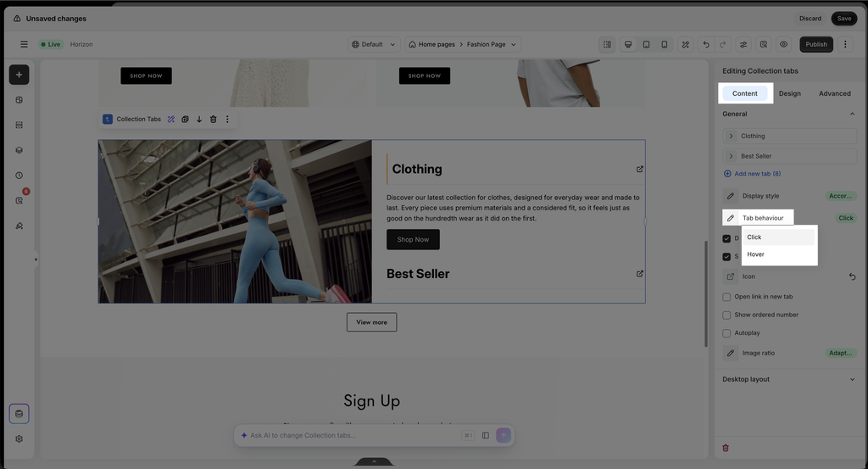868x469 pixels.
Task: Delete Collection Tabs via toolbar trash icon
Action: (213, 119)
